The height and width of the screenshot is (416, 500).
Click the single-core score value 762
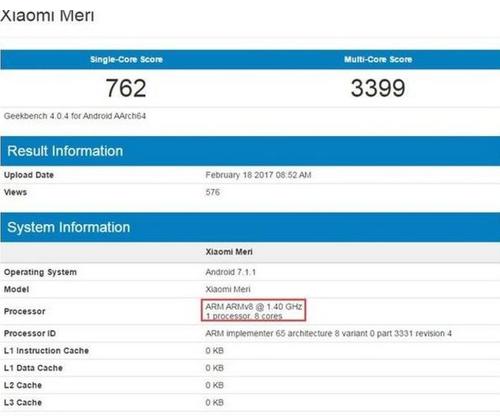coord(126,88)
